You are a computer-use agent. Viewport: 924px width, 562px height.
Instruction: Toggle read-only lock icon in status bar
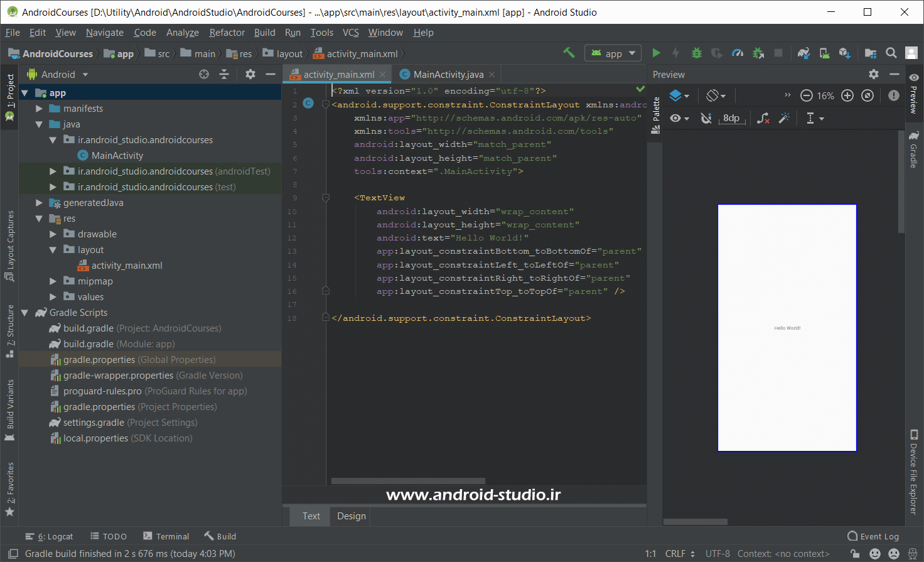855,553
